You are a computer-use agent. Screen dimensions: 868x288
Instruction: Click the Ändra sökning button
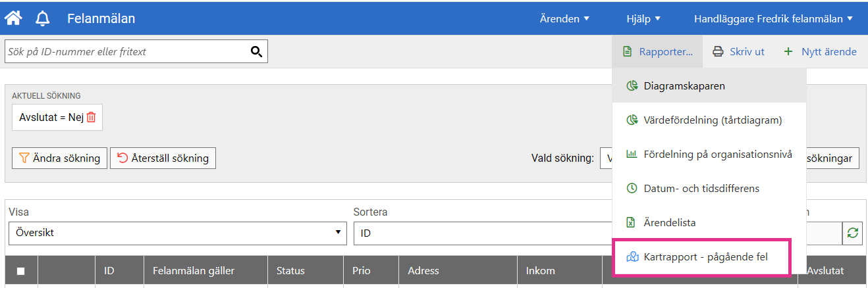click(59, 158)
